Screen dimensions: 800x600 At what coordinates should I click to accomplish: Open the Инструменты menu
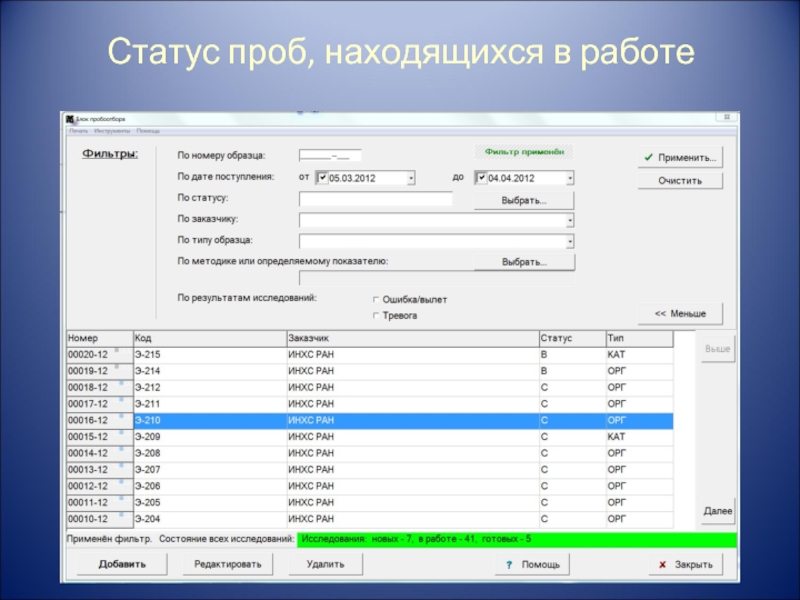(x=112, y=131)
